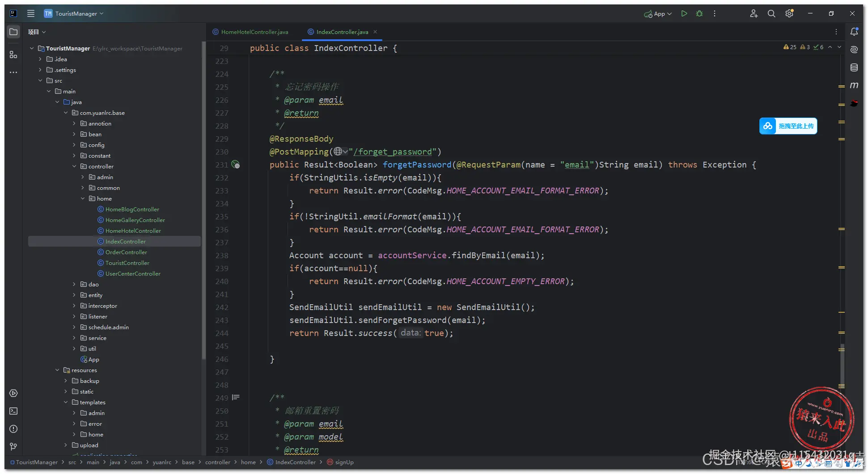The height and width of the screenshot is (474, 868).
Task: Click the /forget_password mapping URL
Action: point(393,152)
